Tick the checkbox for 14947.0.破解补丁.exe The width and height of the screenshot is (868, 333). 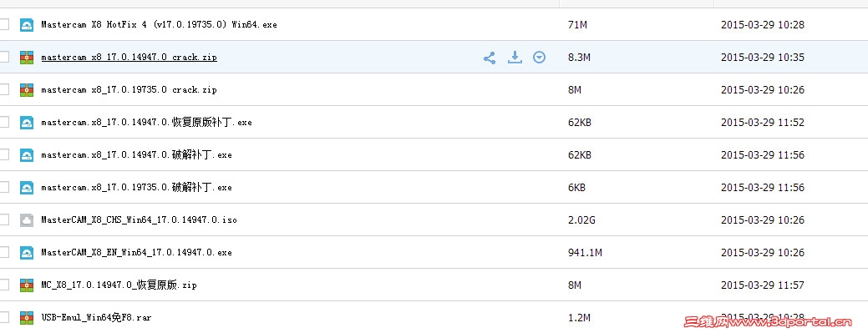[4, 154]
